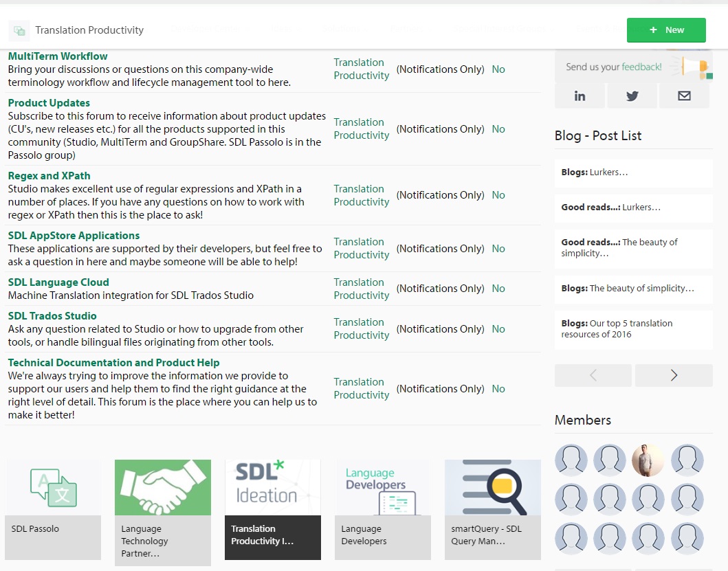Click Translation Productivity link in Technical Documentation row
Image resolution: width=728 pixels, height=571 pixels.
coord(361,388)
